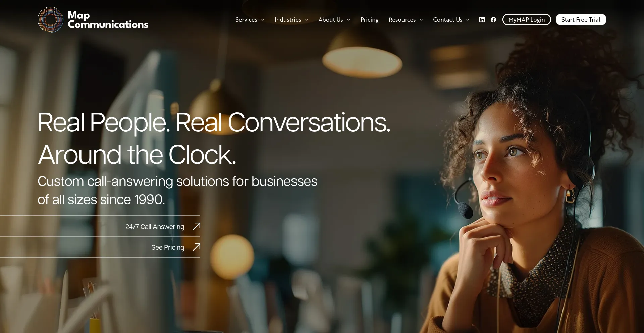This screenshot has height=333, width=644.
Task: Select About Us in the navigation
Action: point(331,20)
